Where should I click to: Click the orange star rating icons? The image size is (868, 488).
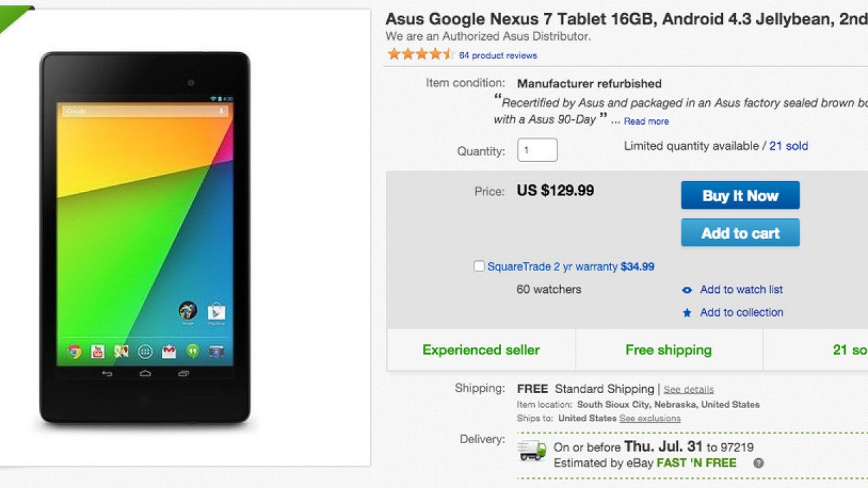(x=420, y=55)
